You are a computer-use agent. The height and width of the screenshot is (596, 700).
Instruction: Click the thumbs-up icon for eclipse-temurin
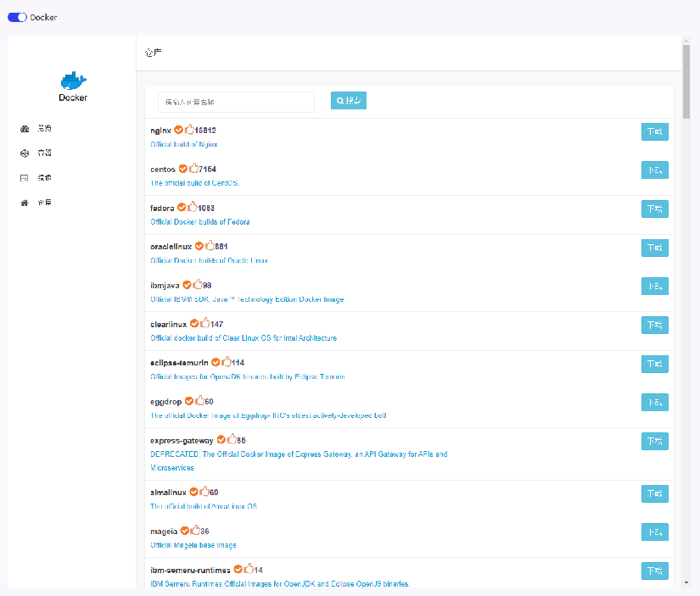click(x=227, y=361)
